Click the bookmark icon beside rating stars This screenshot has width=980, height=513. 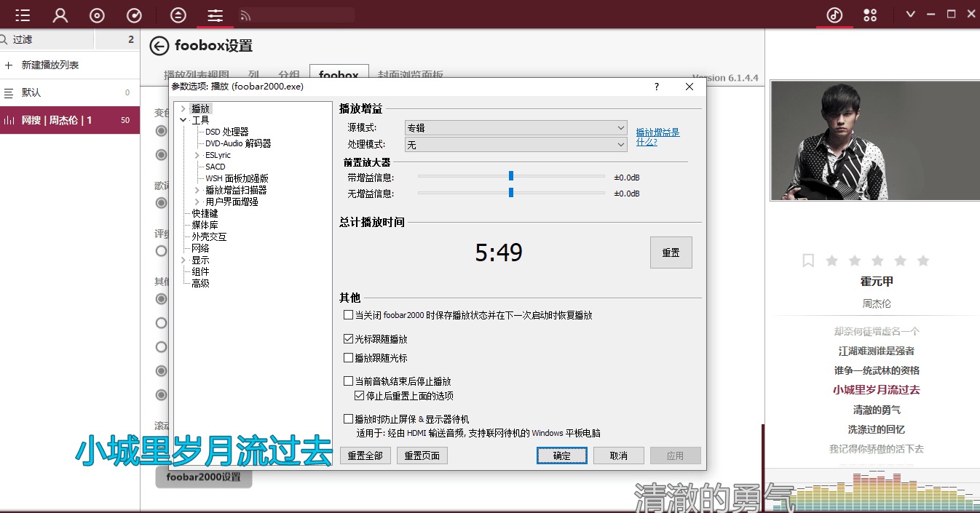click(808, 261)
